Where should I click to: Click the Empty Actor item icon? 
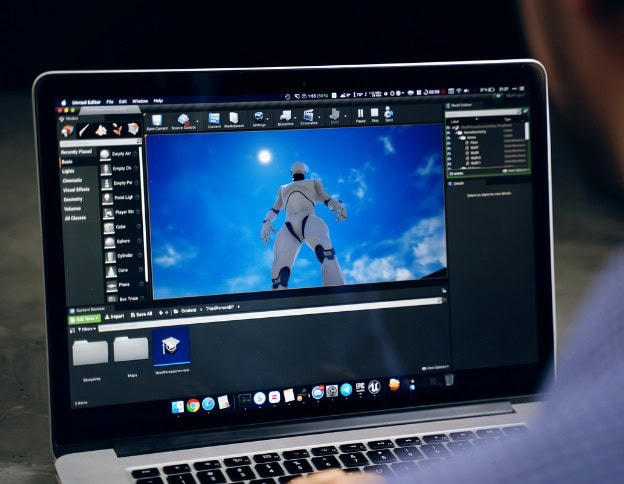tap(105, 154)
